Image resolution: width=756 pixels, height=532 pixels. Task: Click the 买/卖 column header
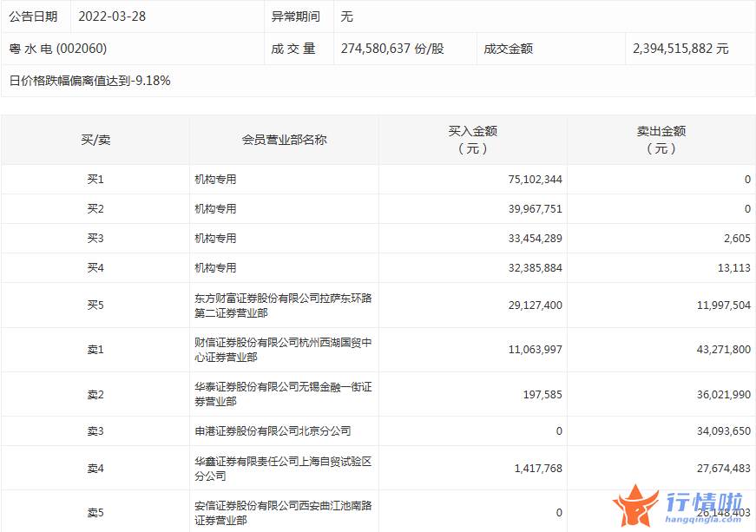pos(95,141)
